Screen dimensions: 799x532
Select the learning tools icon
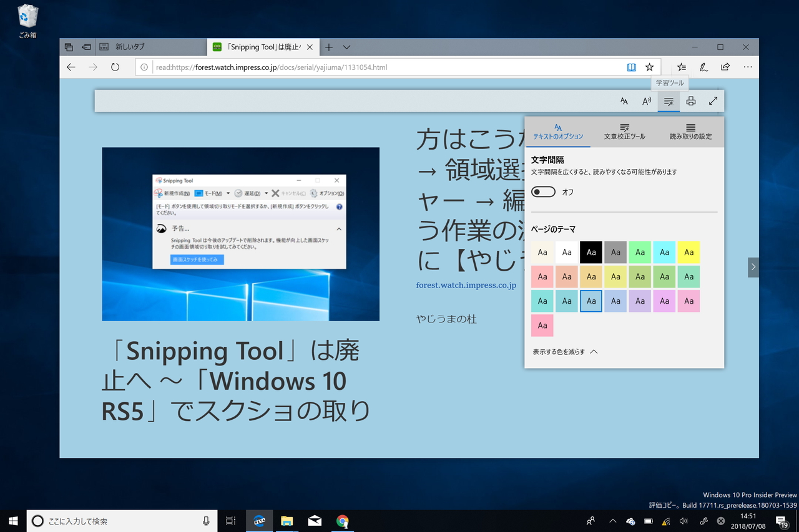[669, 100]
